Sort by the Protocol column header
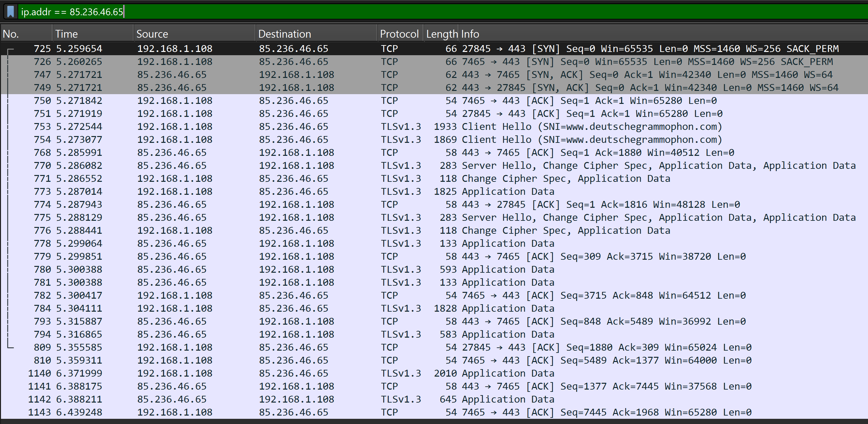868x424 pixels. (399, 34)
